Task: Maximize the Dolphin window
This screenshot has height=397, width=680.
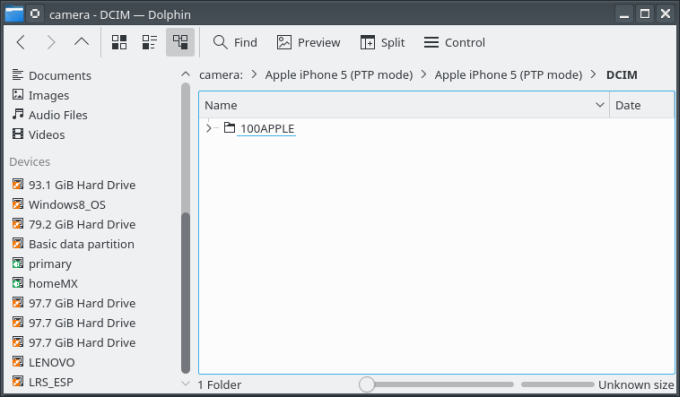Action: pos(645,14)
